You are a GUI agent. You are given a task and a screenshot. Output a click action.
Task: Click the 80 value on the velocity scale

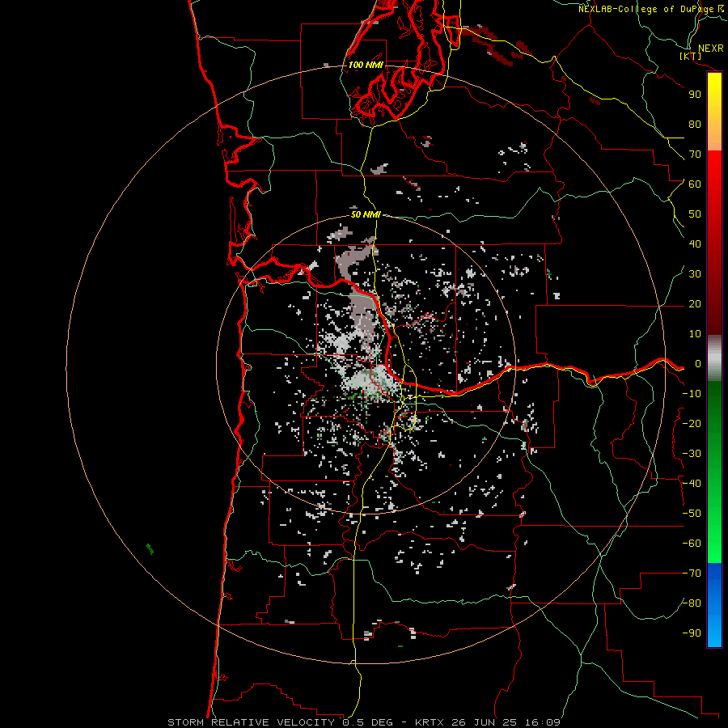pos(695,124)
